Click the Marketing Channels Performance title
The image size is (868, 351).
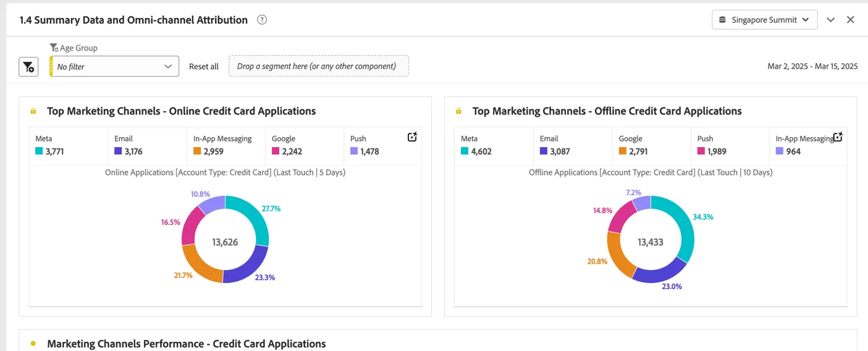coord(187,344)
